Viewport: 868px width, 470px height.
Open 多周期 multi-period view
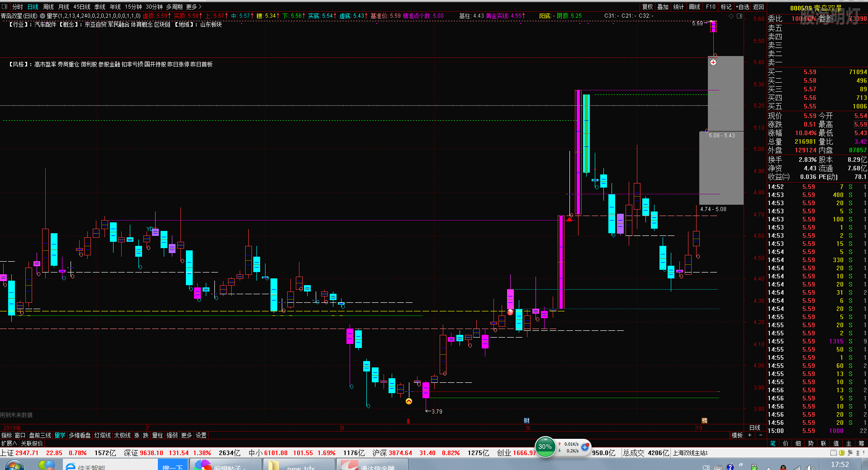(x=175, y=7)
